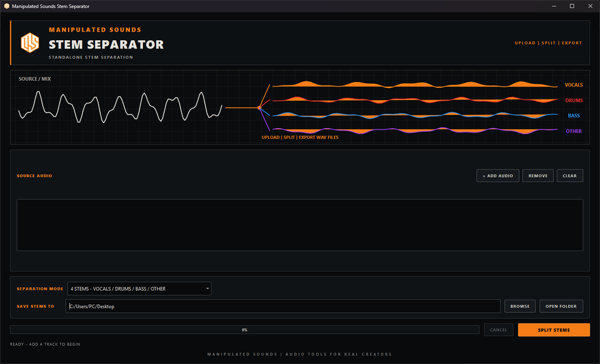Click inside the empty source audio list

coord(299,225)
